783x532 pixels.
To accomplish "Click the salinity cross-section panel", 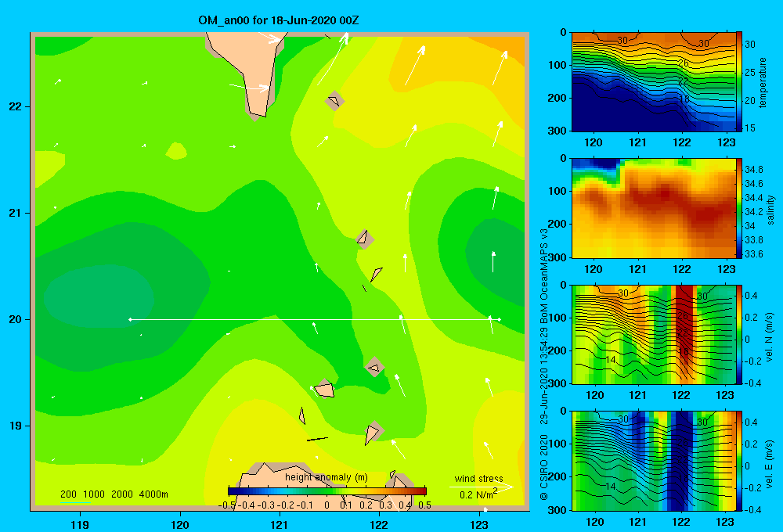I will coord(654,208).
